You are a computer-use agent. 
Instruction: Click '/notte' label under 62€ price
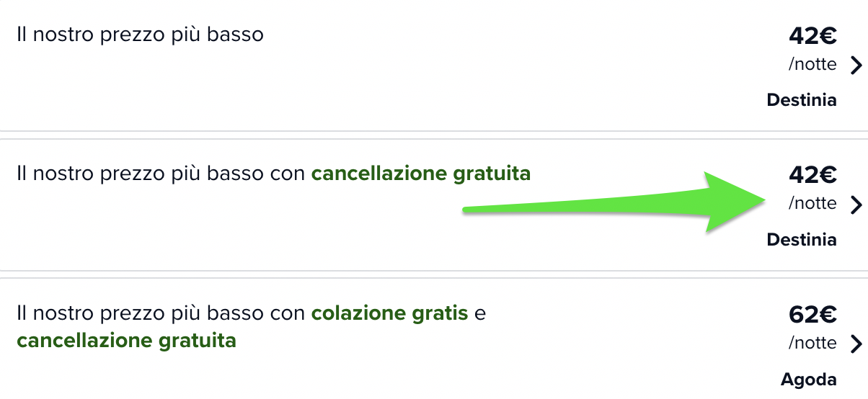click(812, 343)
